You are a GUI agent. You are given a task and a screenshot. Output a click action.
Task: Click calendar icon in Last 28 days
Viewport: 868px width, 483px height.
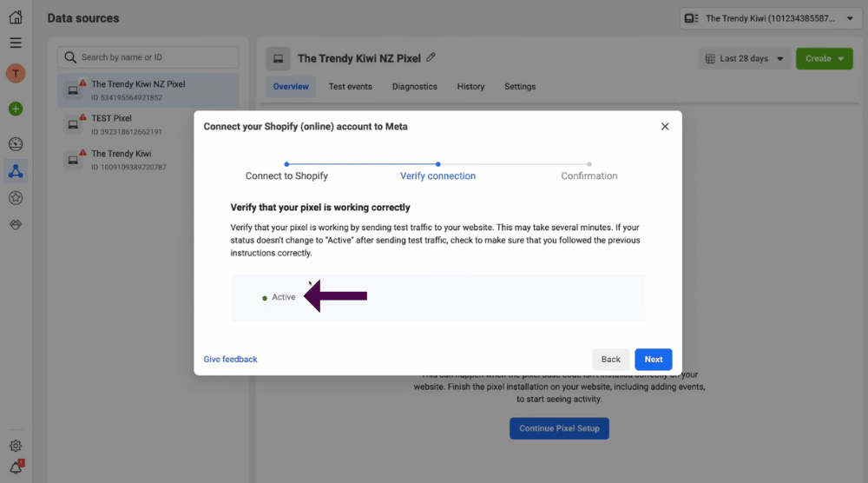coord(710,59)
